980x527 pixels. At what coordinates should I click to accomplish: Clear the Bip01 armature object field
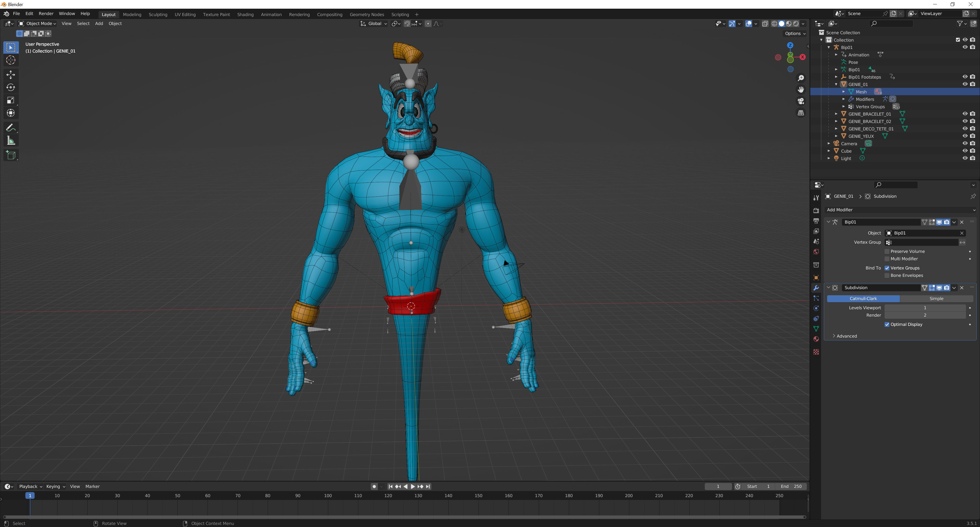962,233
